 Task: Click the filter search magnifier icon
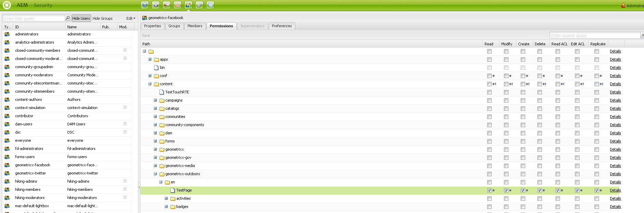(68, 18)
